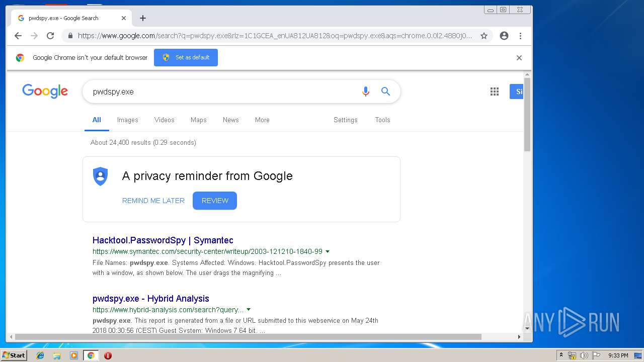Click the red security taskbar icon
This screenshot has height=362, width=644.
108,355
